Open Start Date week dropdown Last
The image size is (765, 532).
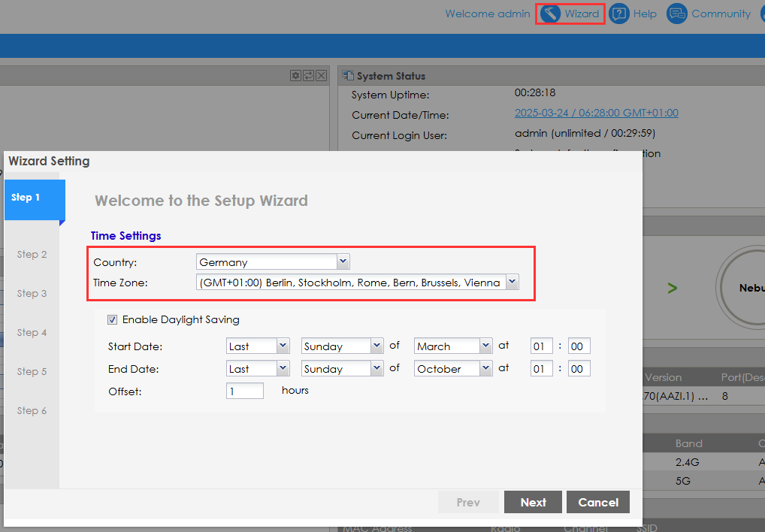tap(258, 346)
